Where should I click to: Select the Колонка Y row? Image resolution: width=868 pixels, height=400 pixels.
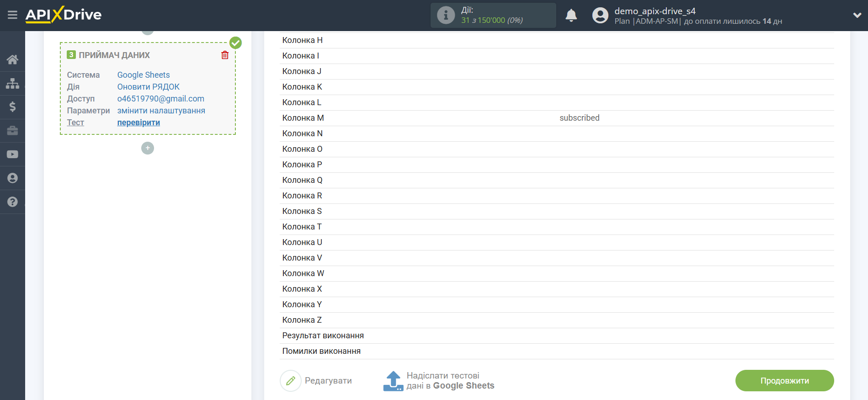click(557, 304)
